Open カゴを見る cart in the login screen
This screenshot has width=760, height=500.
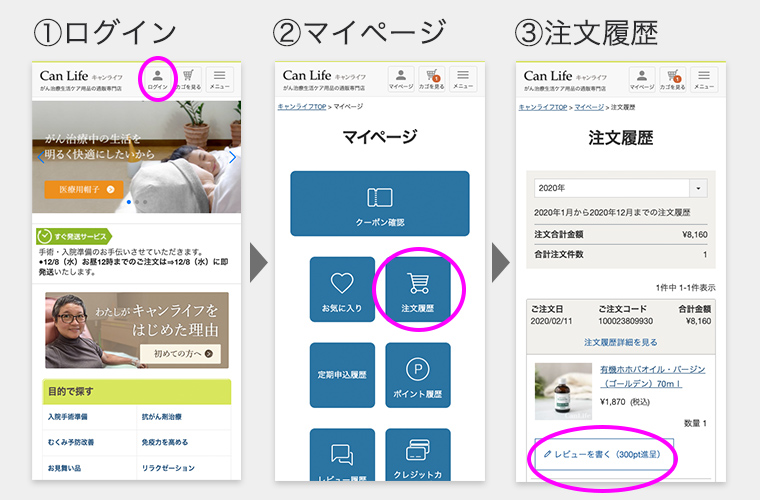(189, 79)
